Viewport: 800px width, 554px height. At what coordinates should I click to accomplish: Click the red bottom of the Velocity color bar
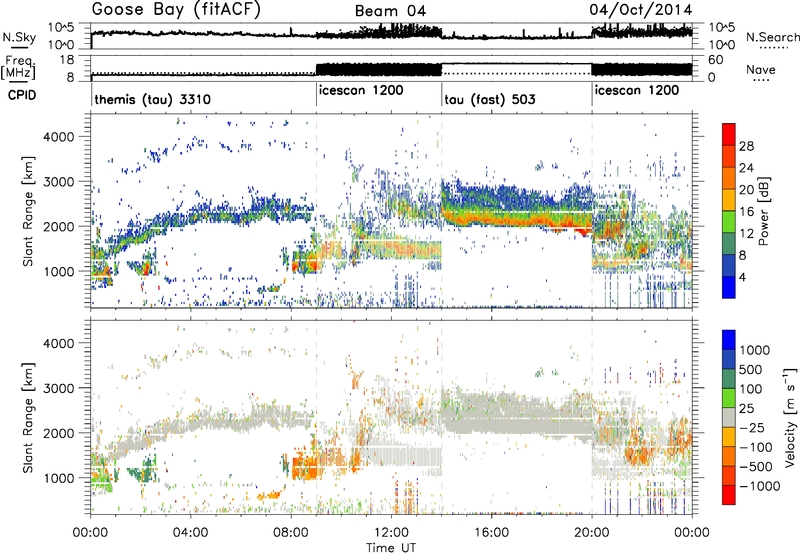pyautogui.click(x=729, y=495)
